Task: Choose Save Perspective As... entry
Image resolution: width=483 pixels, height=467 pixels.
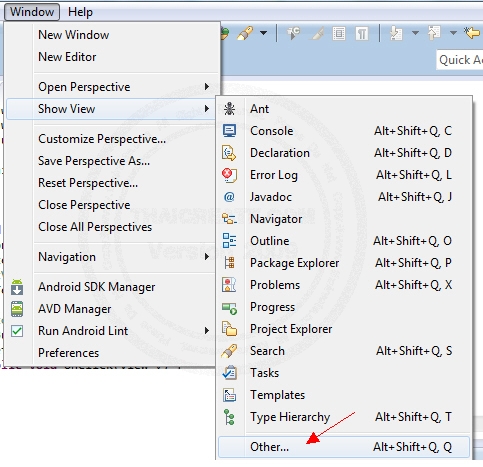Action: click(112, 161)
